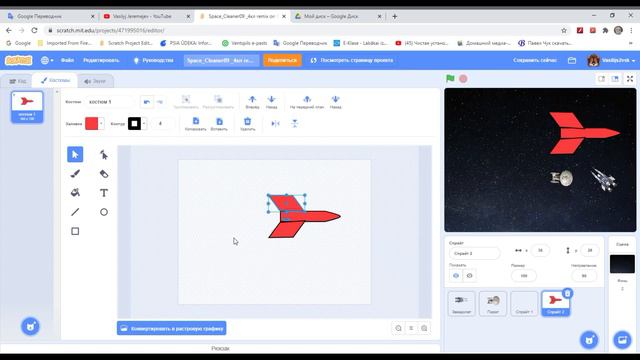Select the Line tool

coord(75,212)
